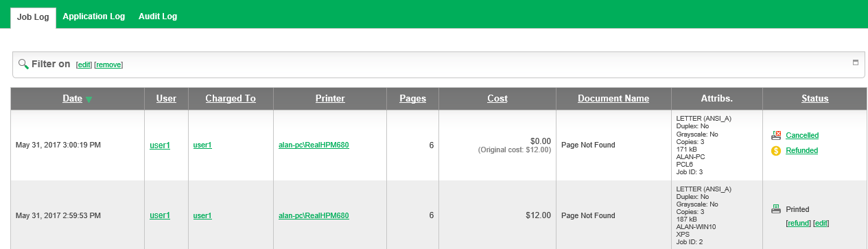Click the 187 kB size attribute

tap(686, 220)
